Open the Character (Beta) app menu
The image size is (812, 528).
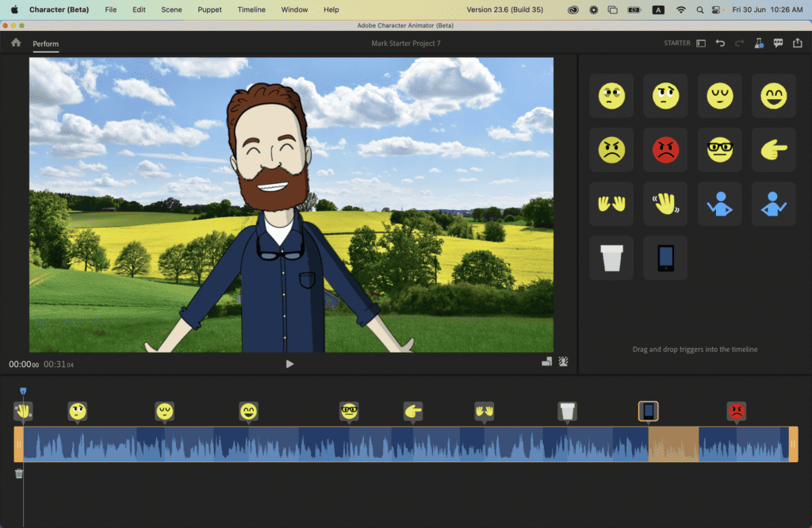(59, 10)
